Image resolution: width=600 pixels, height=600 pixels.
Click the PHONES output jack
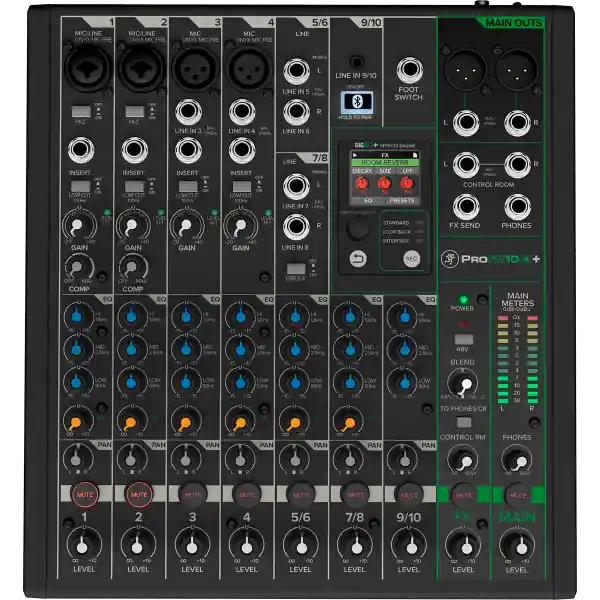[x=517, y=207]
